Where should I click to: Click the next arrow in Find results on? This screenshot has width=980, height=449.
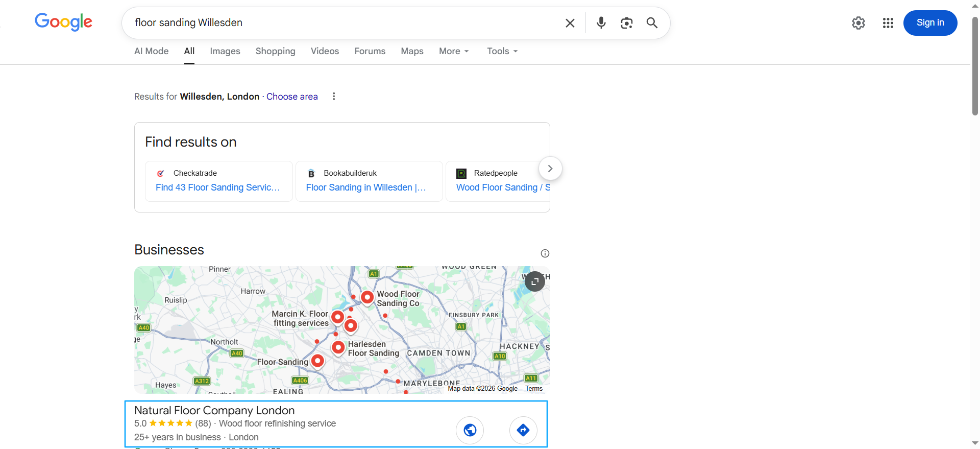(550, 169)
